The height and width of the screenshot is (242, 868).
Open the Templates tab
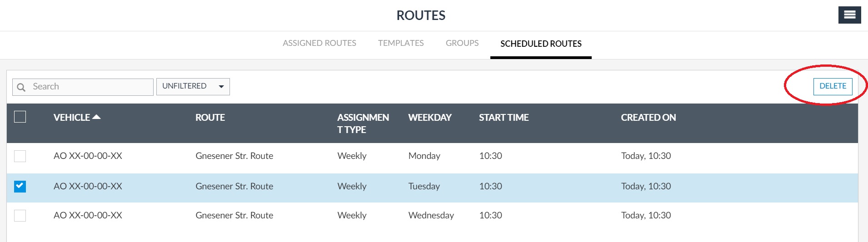[400, 43]
